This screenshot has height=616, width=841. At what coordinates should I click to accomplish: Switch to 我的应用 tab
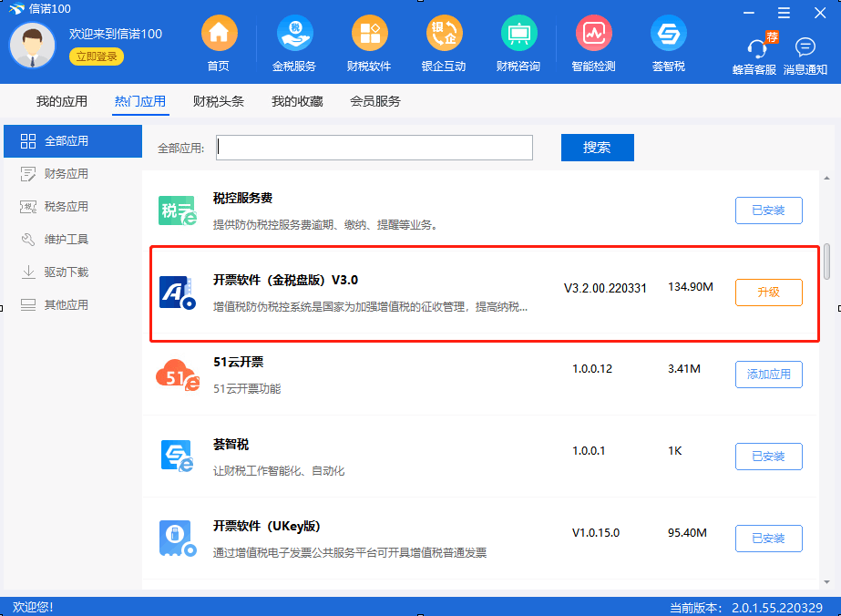(x=62, y=101)
